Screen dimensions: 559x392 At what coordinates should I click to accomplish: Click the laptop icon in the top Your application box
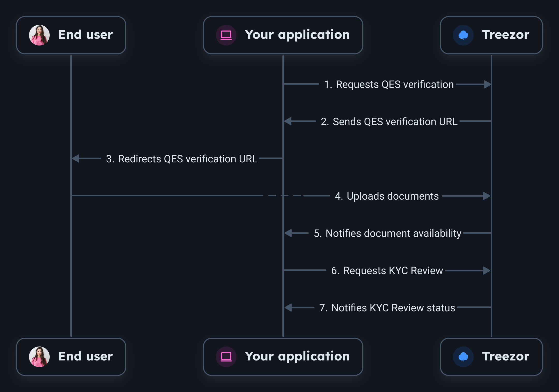pyautogui.click(x=226, y=35)
